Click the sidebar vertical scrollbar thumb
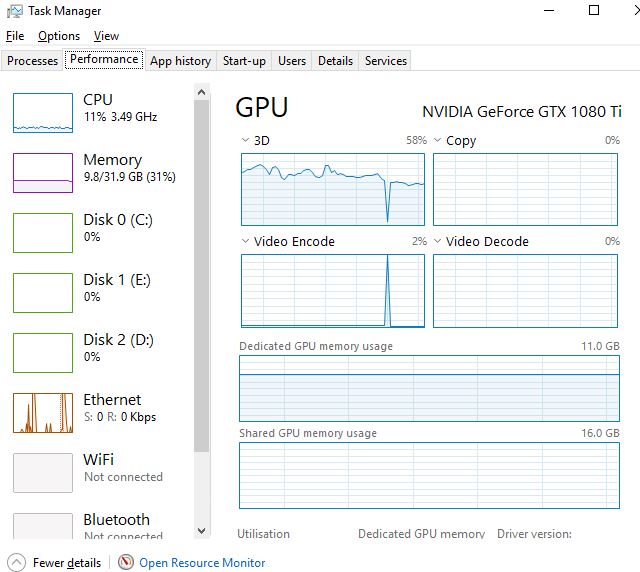Image resolution: width=640 pixels, height=572 pixels. [x=202, y=276]
